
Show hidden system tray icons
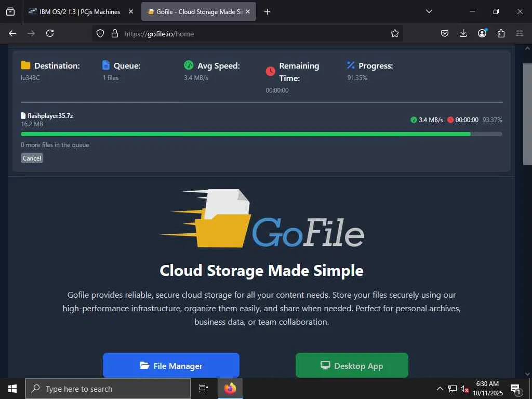tap(440, 389)
